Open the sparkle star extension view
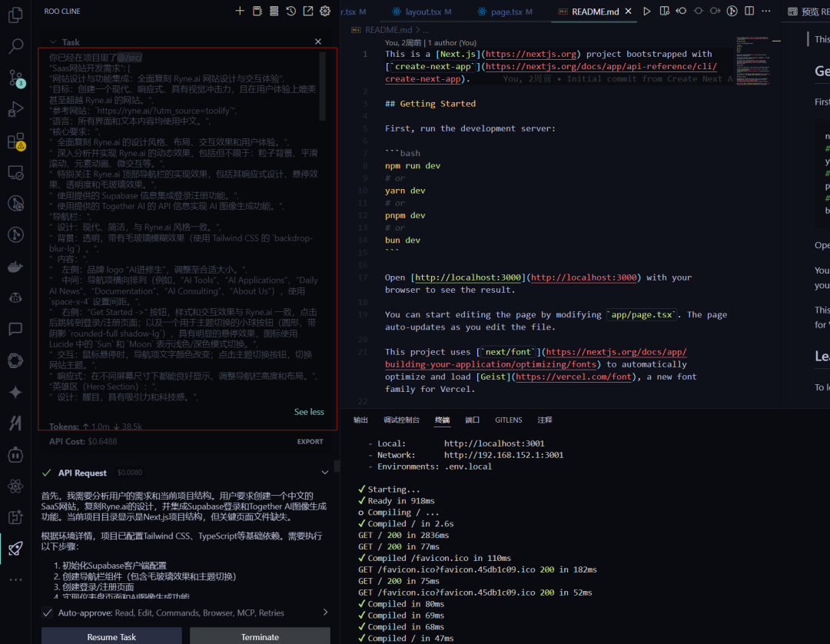The height and width of the screenshot is (644, 830). click(x=15, y=392)
